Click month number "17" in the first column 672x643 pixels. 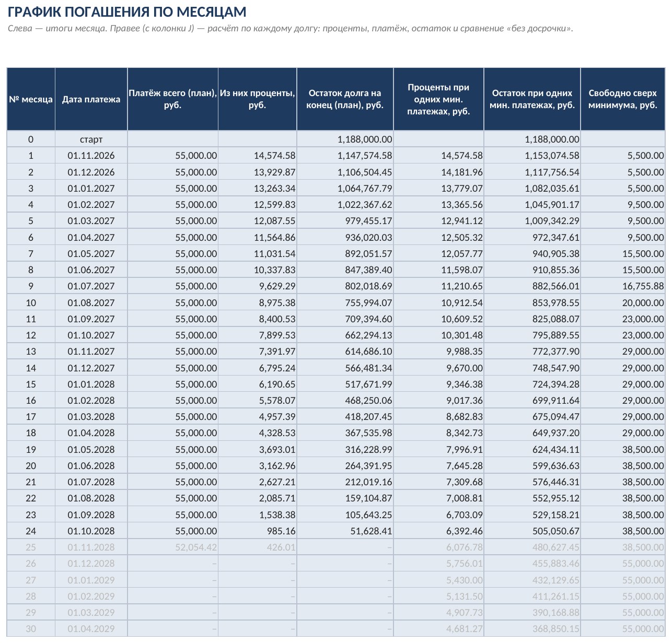tap(31, 417)
